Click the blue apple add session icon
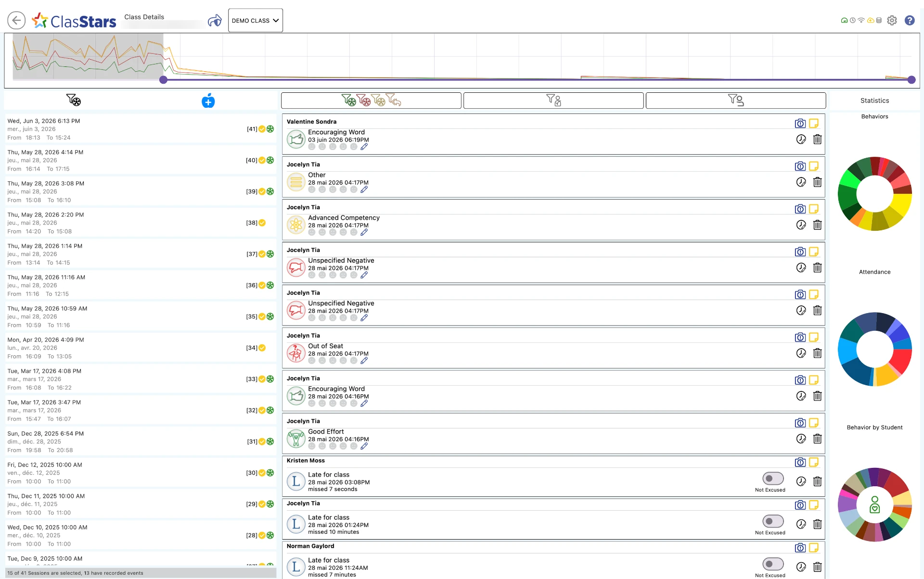 point(208,101)
